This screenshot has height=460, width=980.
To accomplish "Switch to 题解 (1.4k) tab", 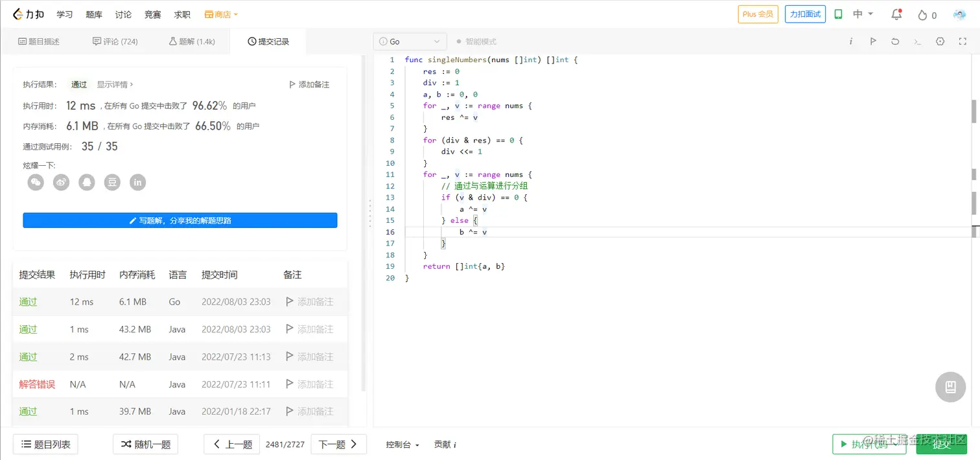I will tap(192, 41).
